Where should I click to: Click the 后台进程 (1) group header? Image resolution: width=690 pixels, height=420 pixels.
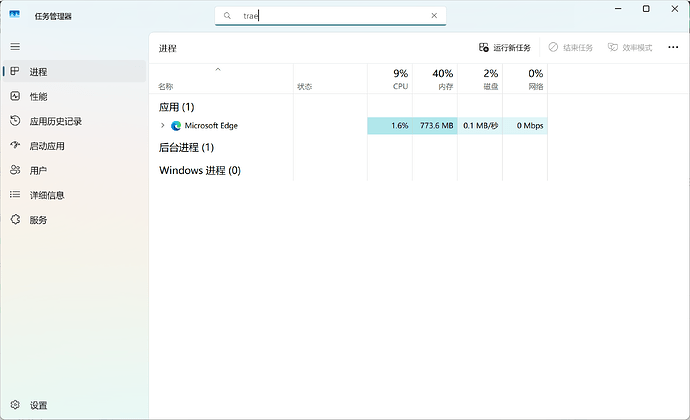tap(186, 147)
